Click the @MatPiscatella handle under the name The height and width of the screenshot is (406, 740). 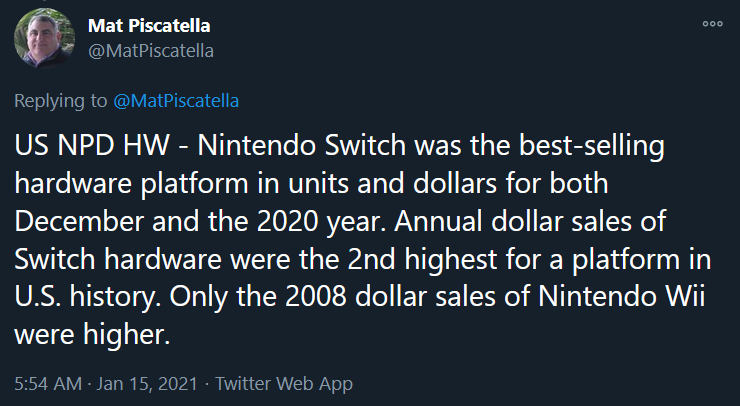151,49
